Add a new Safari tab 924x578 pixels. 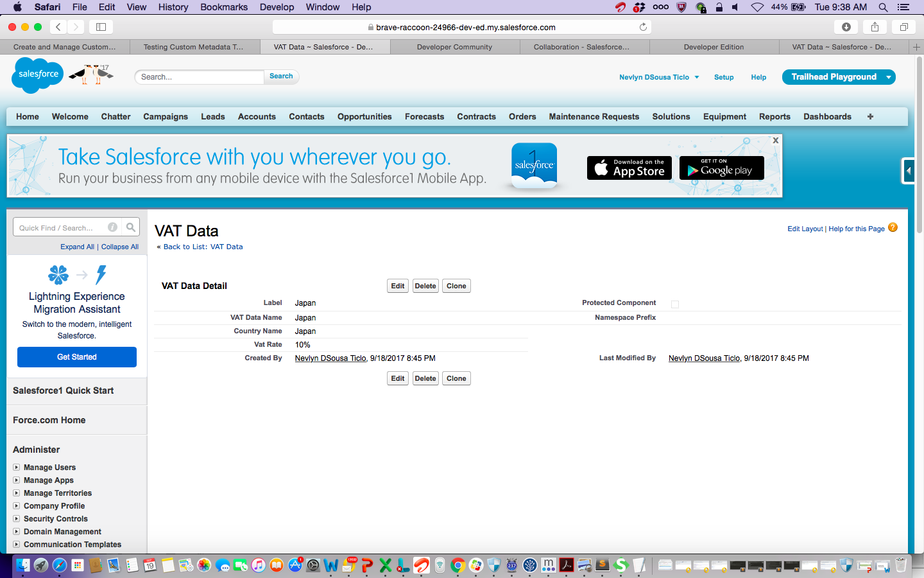click(x=916, y=47)
